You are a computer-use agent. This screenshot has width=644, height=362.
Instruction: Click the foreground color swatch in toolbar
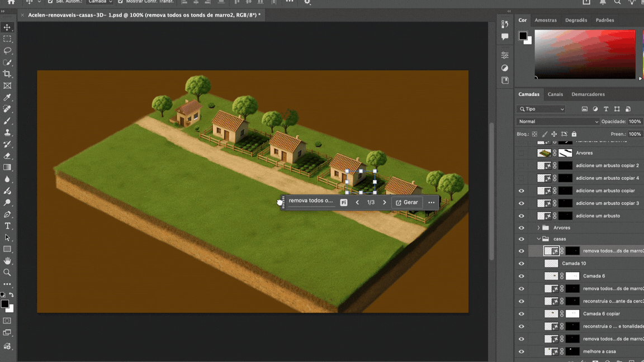pyautogui.click(x=4, y=304)
